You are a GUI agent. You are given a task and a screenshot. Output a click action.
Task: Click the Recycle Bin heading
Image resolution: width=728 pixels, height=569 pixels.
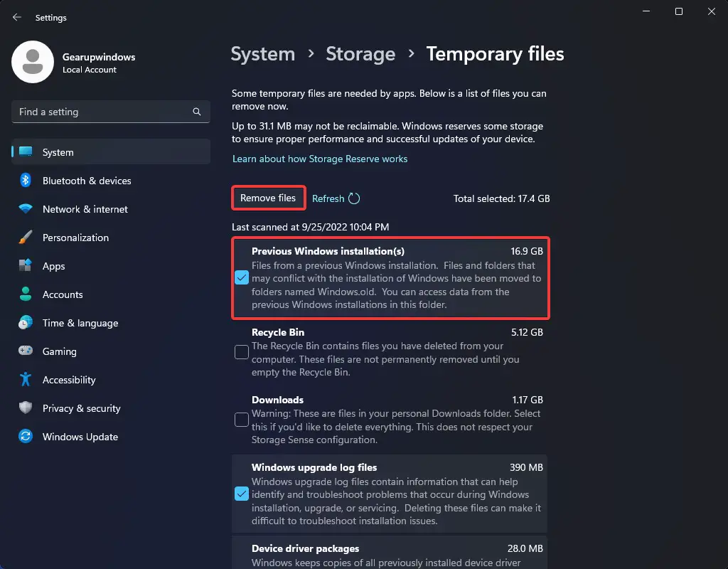tap(278, 332)
